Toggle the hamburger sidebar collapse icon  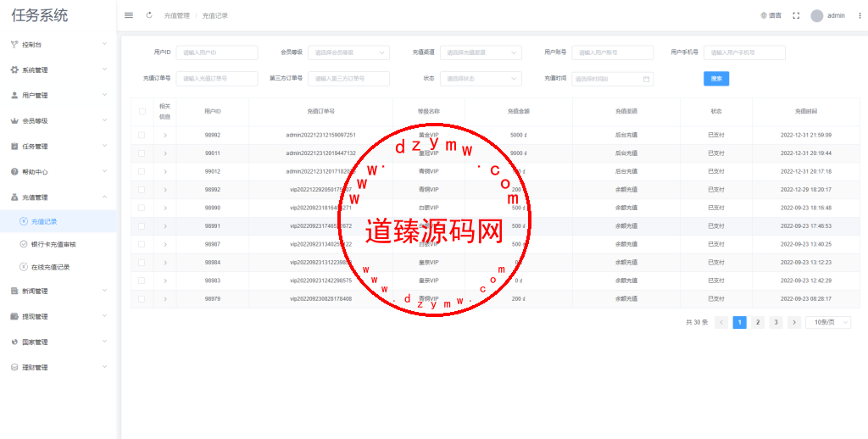pos(129,15)
